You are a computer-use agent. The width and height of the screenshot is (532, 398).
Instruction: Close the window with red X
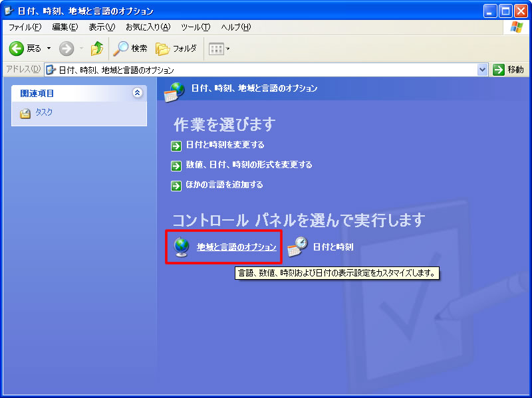click(521, 11)
